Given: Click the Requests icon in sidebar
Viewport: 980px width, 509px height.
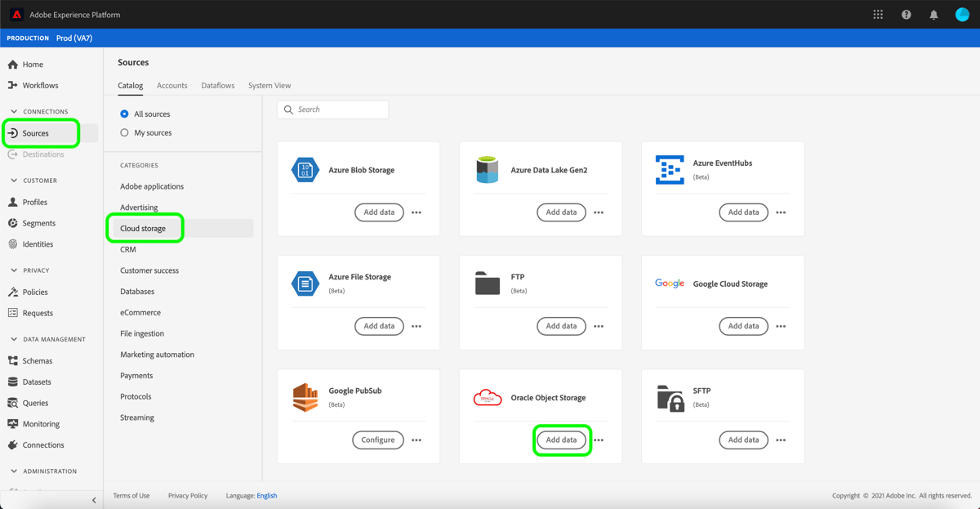Looking at the screenshot, I should tap(13, 313).
